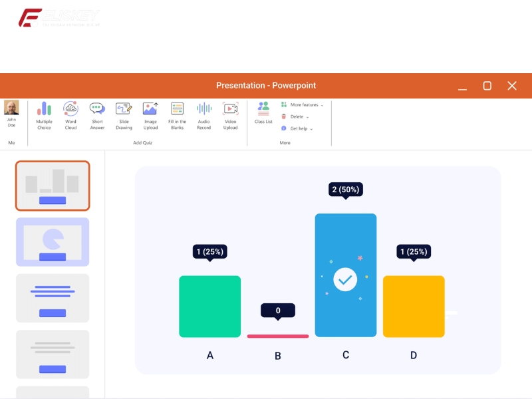Add an Image Upload quiz
Viewport: 532px width, 399px height.
pos(150,115)
